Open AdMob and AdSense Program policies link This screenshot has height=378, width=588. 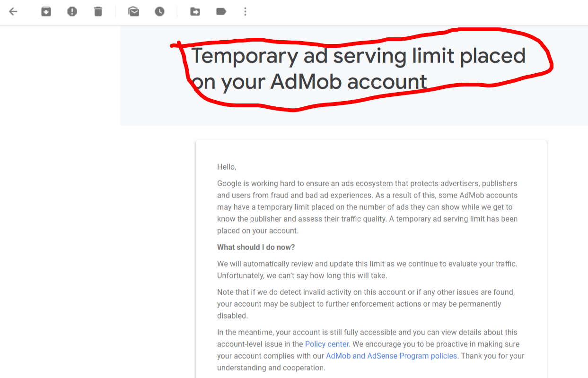(391, 356)
